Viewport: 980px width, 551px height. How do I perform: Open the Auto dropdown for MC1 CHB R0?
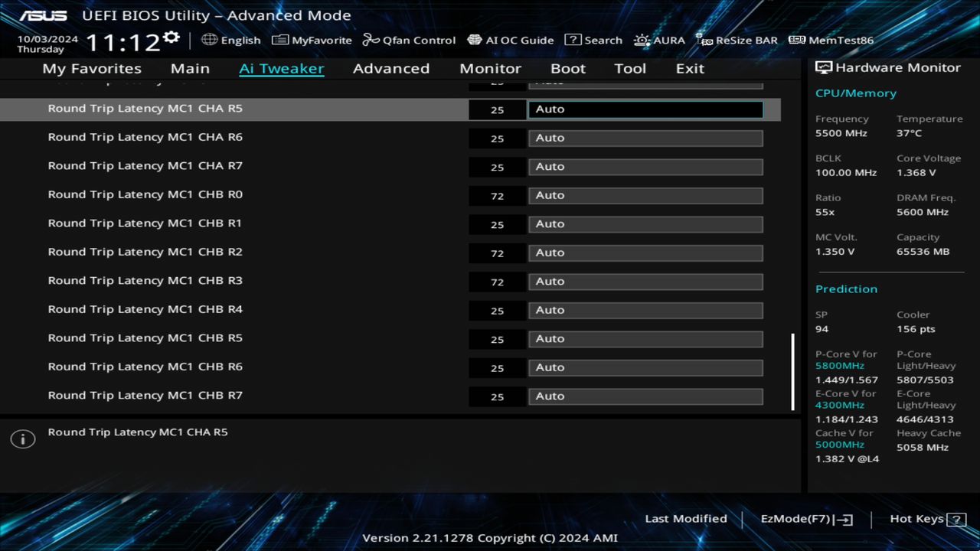point(645,195)
